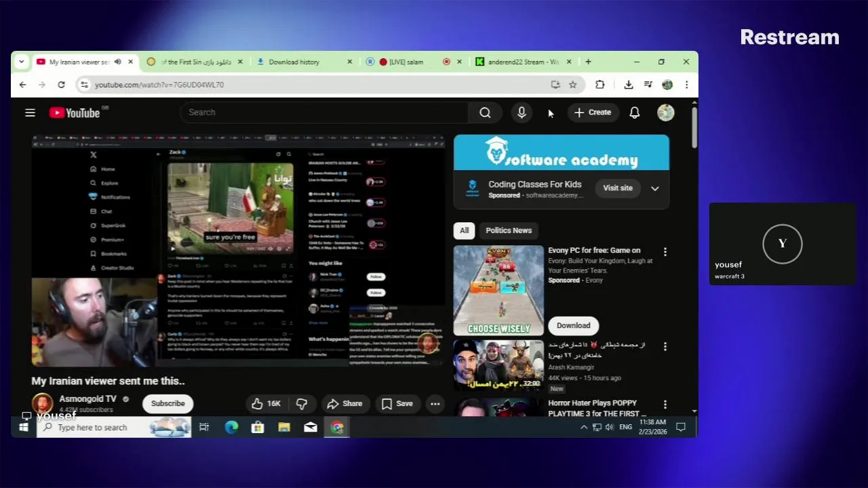Click the Create button
This screenshot has height=488, width=868.
(x=593, y=113)
